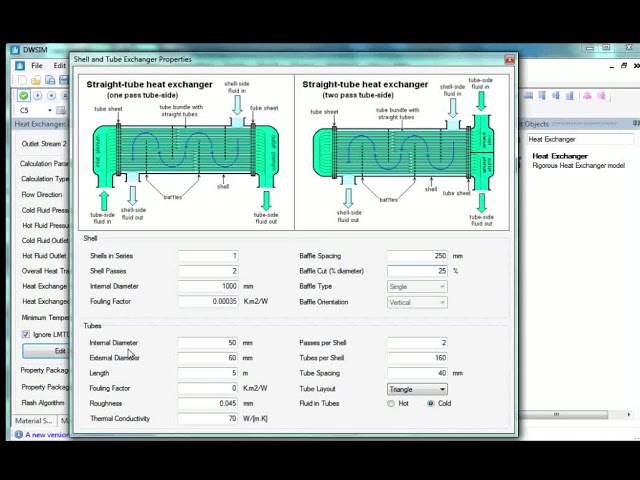Click the Edit button in Heat Exchanger panel
Screen dimensions: 640x480
click(x=46, y=351)
